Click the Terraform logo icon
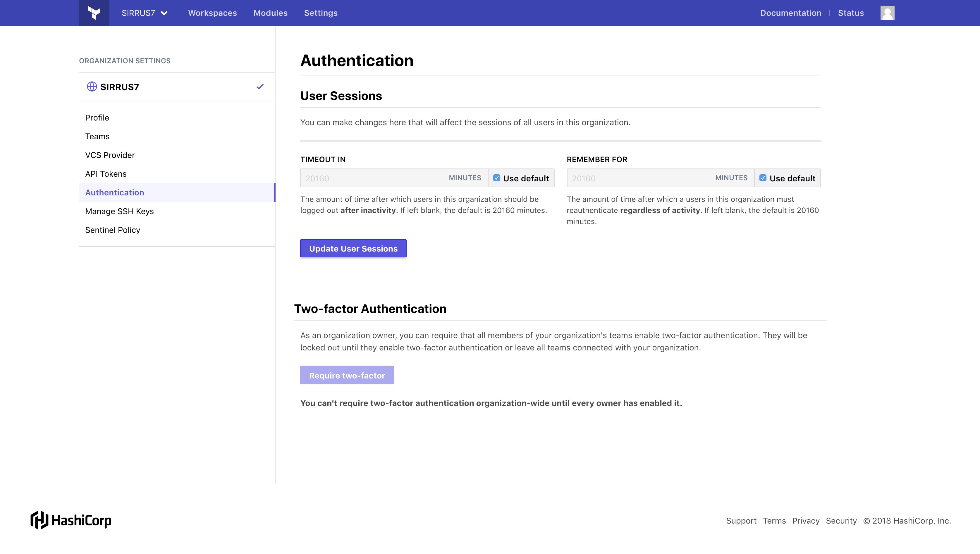 [x=94, y=13]
